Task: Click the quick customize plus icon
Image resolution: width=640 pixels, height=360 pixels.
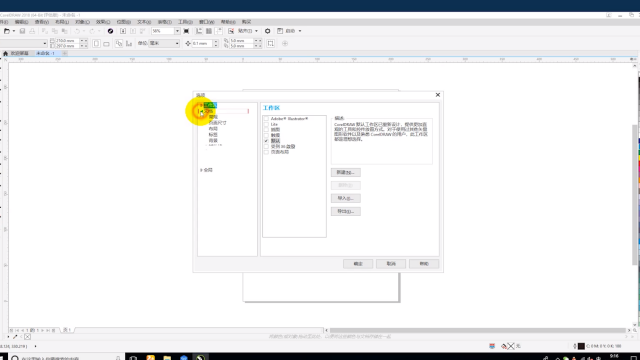Action: 285,43
